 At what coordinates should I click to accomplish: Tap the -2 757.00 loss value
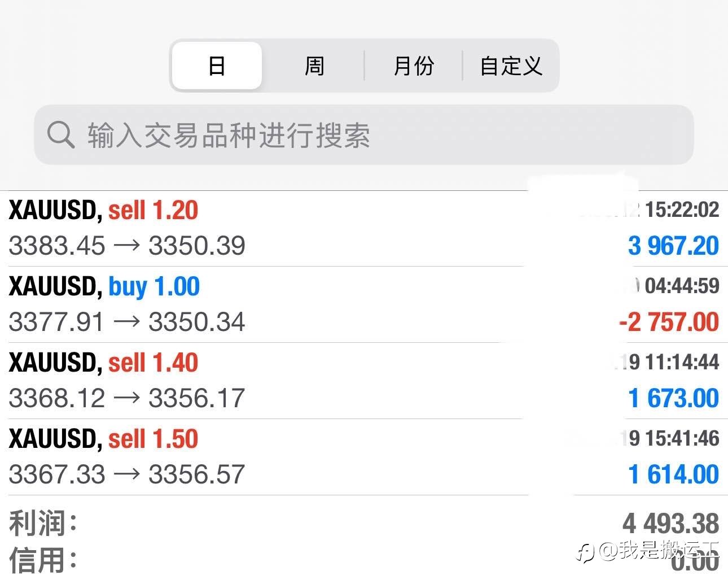pyautogui.click(x=669, y=322)
